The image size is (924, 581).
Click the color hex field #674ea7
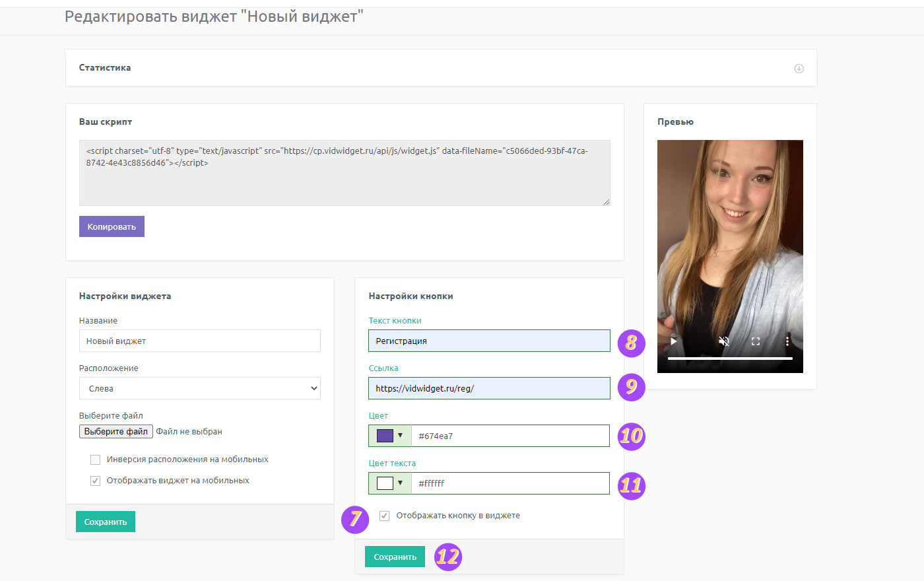point(510,436)
